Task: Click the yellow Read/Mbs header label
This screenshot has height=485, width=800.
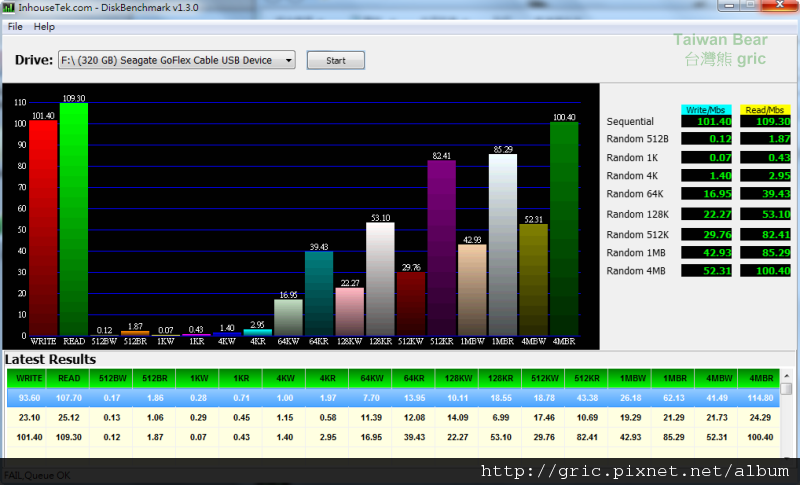Action: [x=765, y=109]
